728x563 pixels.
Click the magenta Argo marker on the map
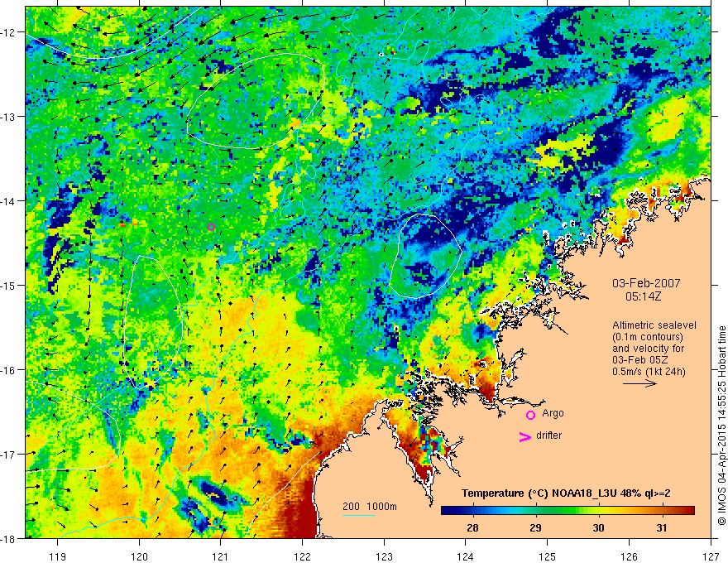point(211,227)
